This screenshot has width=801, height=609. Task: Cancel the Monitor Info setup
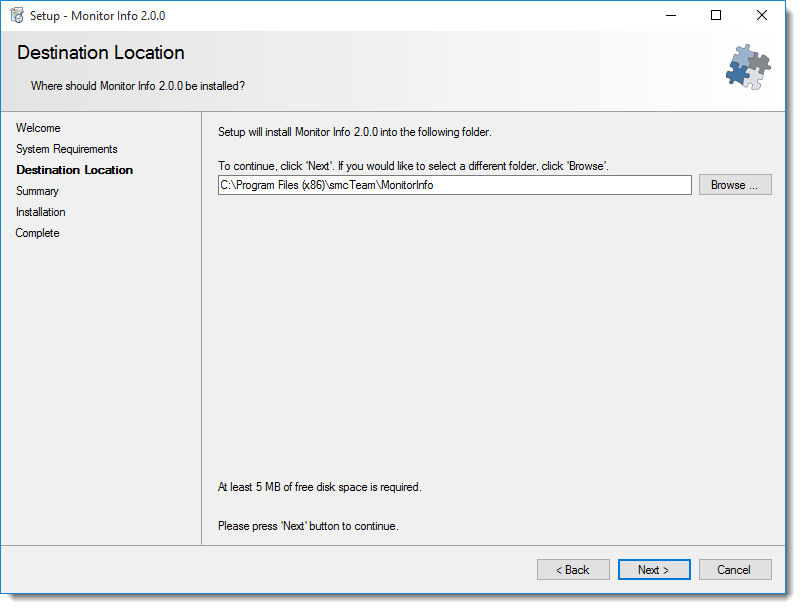tap(735, 569)
